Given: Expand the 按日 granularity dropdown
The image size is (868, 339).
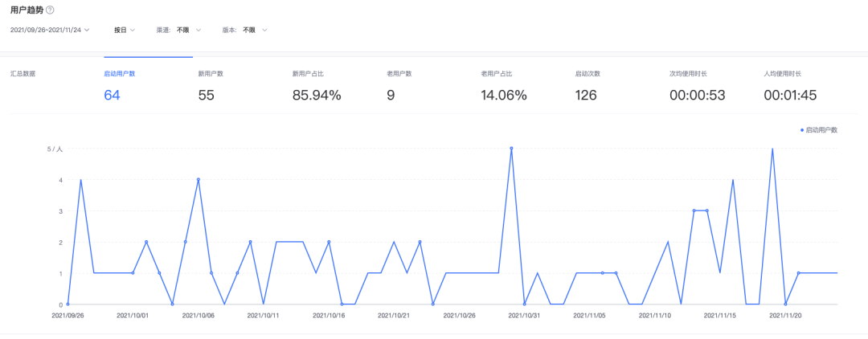Looking at the screenshot, I should click(x=125, y=30).
